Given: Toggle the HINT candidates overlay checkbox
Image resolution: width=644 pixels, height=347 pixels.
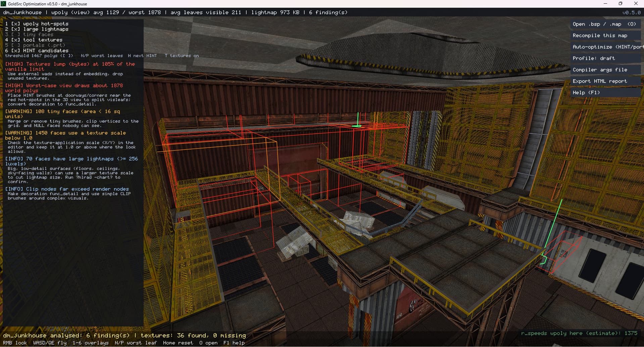Looking at the screenshot, I should pyautogui.click(x=15, y=51).
